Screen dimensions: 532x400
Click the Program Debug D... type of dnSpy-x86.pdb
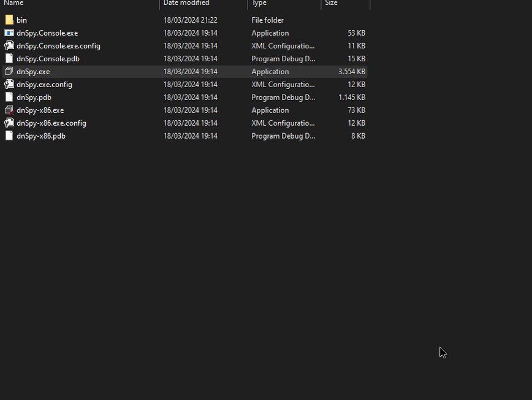pyautogui.click(x=283, y=136)
